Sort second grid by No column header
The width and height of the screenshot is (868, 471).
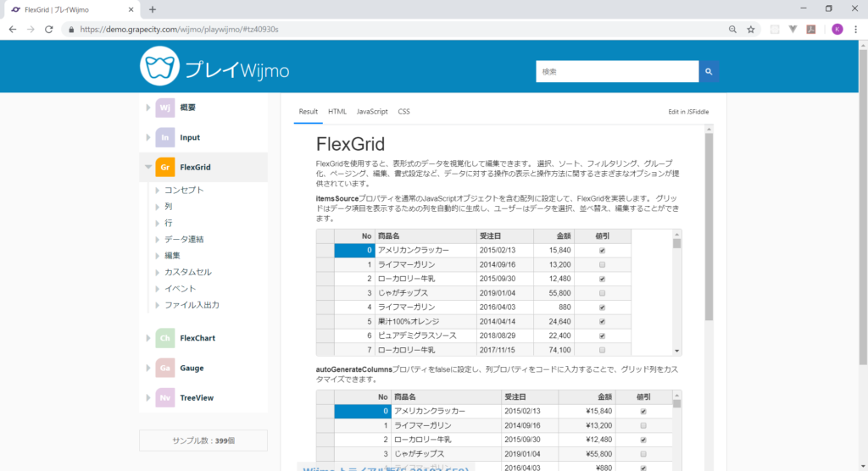(363, 397)
